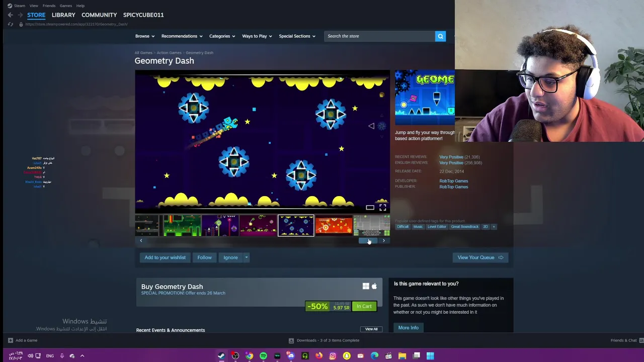Open File Explorer from the taskbar
Viewport: 644px width, 362px height.
click(402, 356)
